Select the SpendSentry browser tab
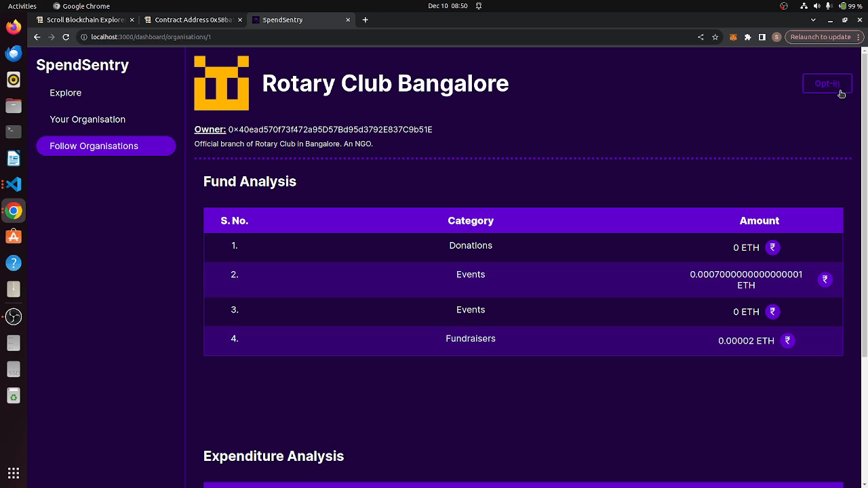This screenshot has height=488, width=868. click(x=301, y=20)
